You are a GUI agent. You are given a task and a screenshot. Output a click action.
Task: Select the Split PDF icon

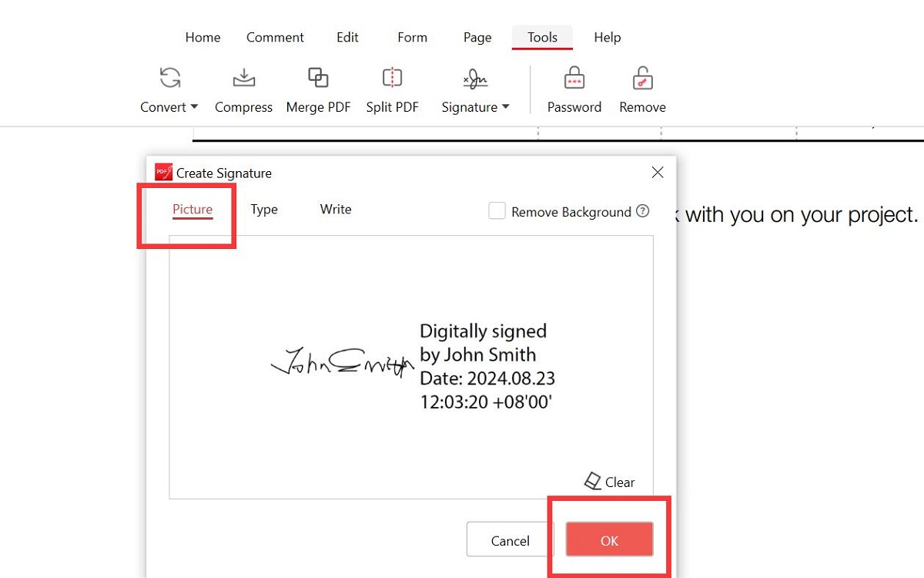coord(392,77)
